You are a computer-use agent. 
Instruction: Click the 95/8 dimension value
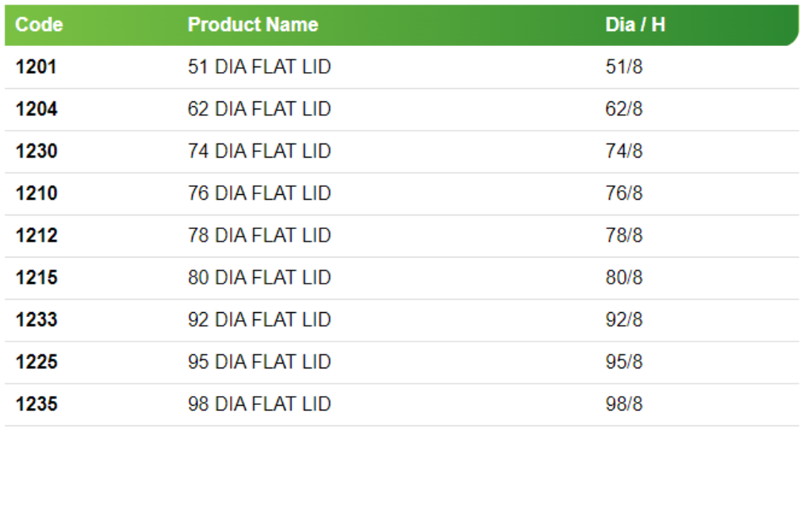click(624, 362)
